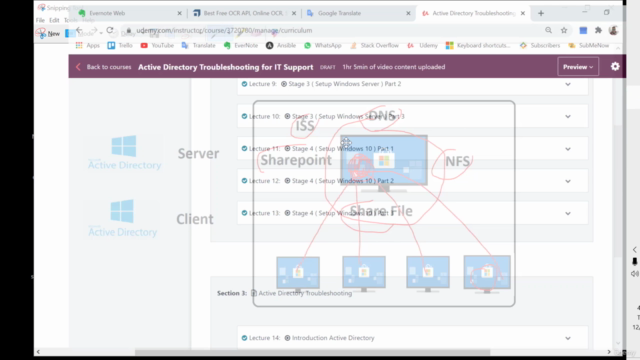Open the Translate bookmark
This screenshot has height=360, width=640.
click(198, 45)
